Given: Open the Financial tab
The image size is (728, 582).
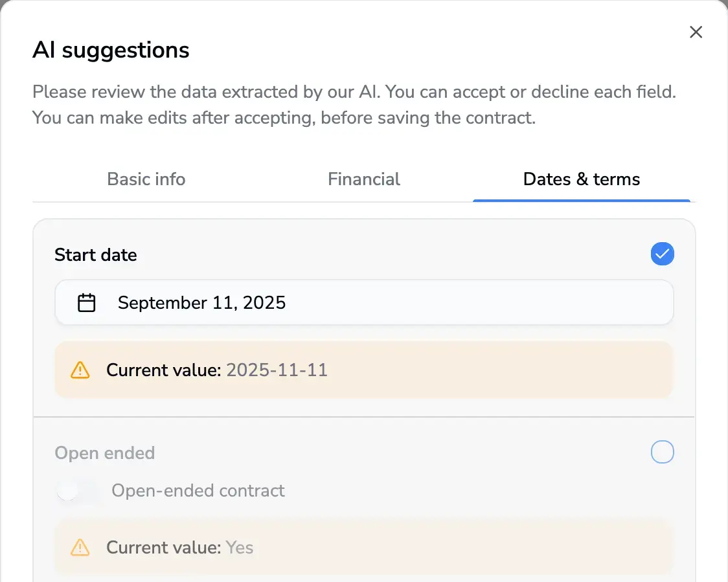Looking at the screenshot, I should point(364,179).
